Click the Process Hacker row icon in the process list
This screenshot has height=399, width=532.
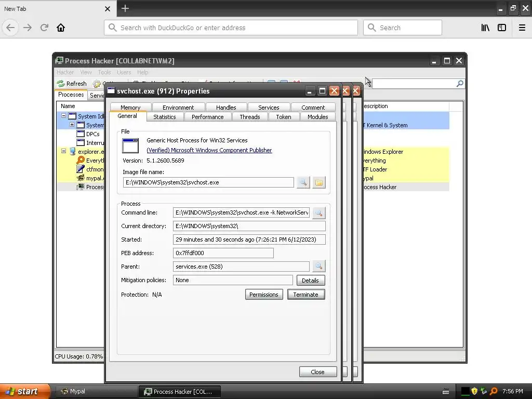(x=81, y=187)
